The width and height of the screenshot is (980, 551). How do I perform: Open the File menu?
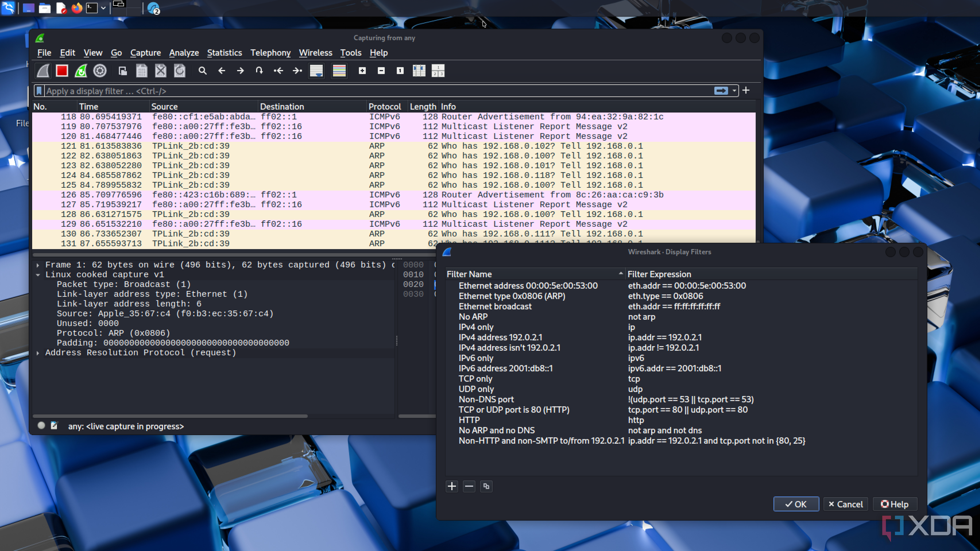coord(44,53)
